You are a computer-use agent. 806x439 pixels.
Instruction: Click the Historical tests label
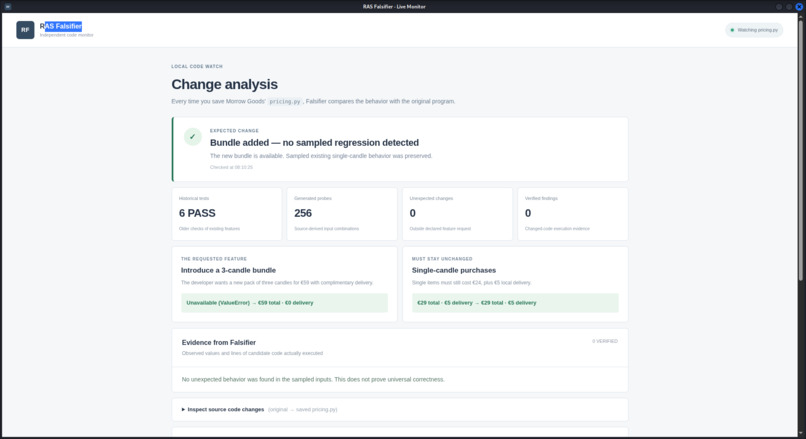click(x=194, y=198)
